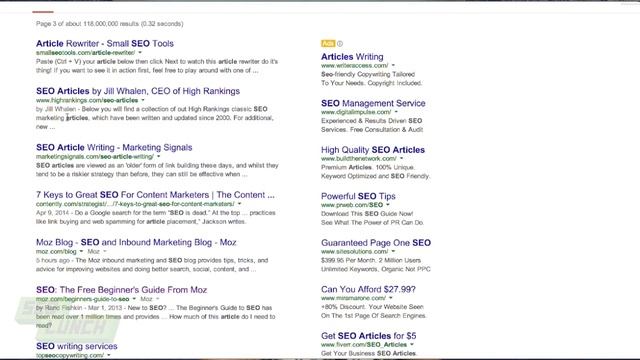Expand dropdown arrow beside www.writeraccess.com ad URL
The height and width of the screenshot is (360, 640).
click(393, 65)
